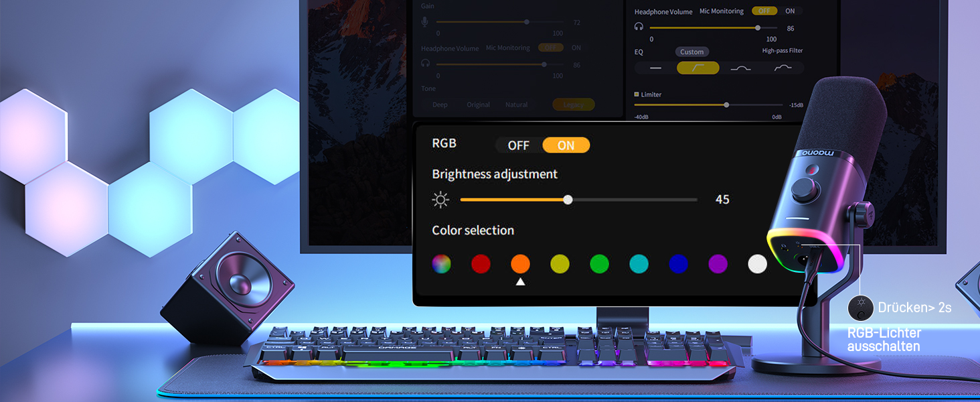Image resolution: width=980 pixels, height=402 pixels.
Task: Turn RGB lighting OFF
Action: pyautogui.click(x=518, y=145)
